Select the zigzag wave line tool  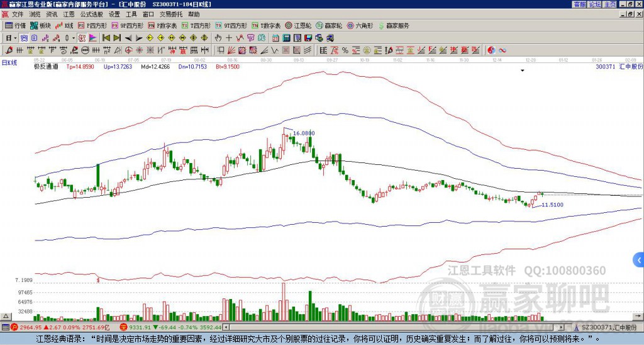(274, 50)
